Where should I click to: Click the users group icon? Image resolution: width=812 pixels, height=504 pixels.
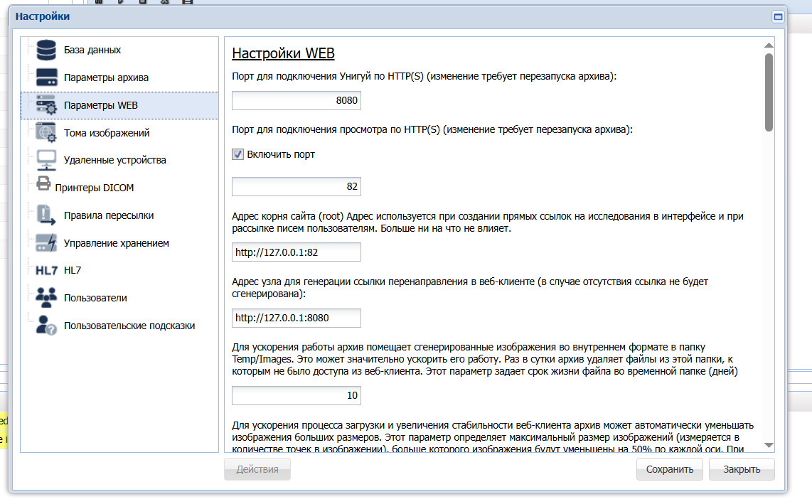[x=46, y=298]
